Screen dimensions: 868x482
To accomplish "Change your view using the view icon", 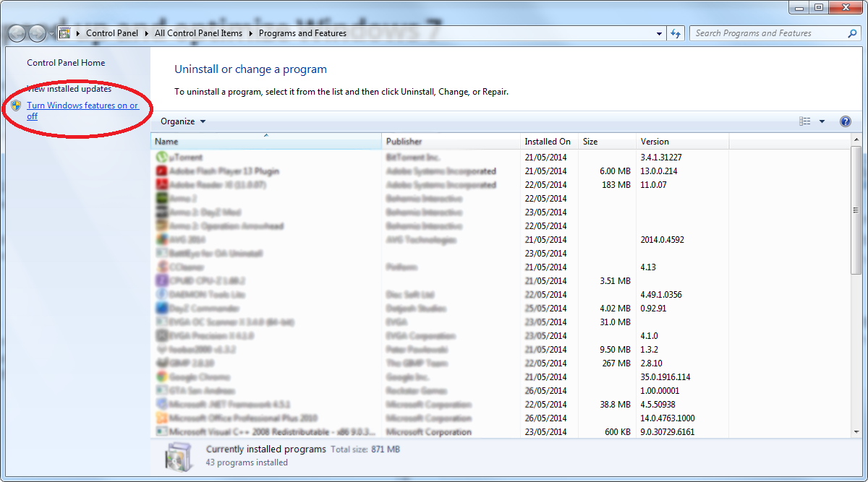I will click(x=805, y=121).
